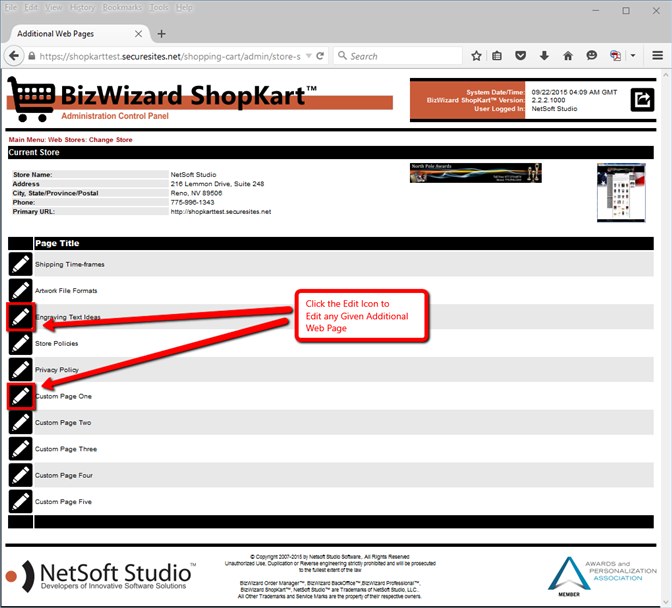Viewport: 672px width, 608px height.
Task: Open the hamburger browser menu
Action: tap(657, 56)
